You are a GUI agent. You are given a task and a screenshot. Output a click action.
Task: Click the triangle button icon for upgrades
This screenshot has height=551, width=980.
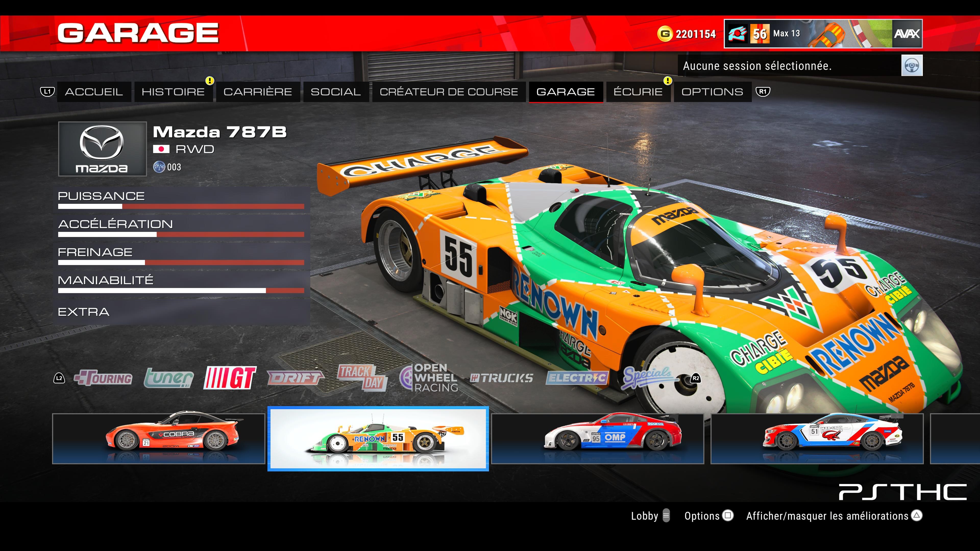point(917,516)
